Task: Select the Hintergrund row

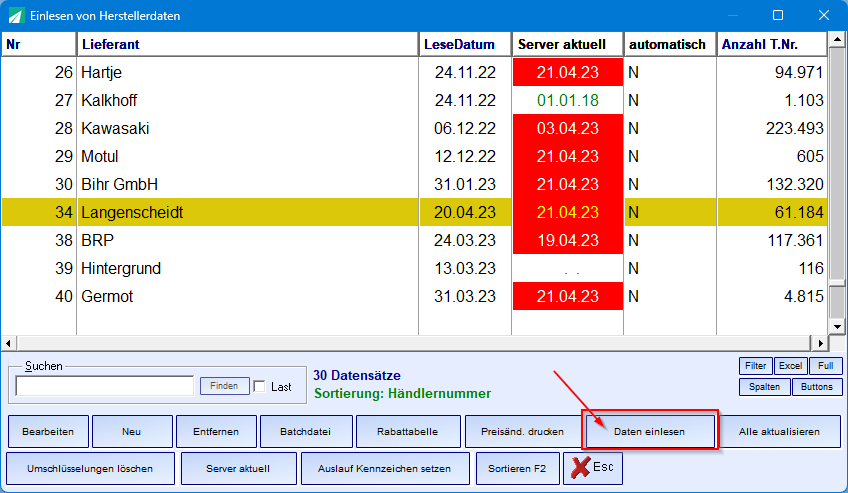Action: (414, 269)
